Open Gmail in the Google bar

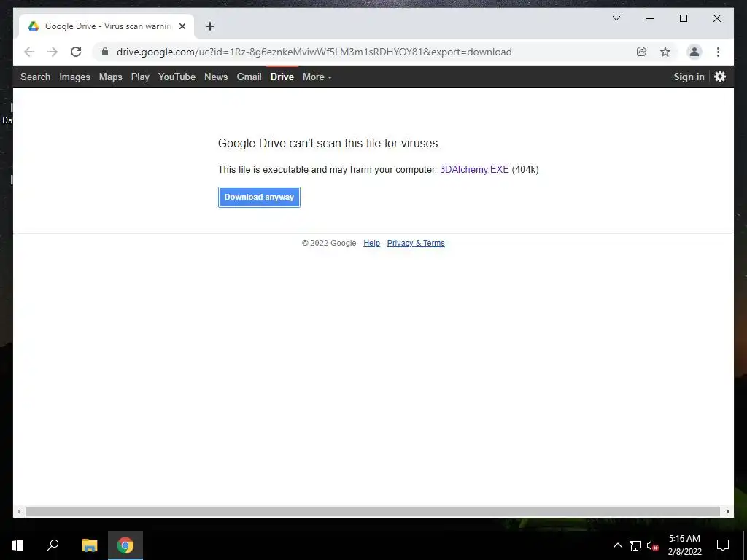(x=249, y=77)
